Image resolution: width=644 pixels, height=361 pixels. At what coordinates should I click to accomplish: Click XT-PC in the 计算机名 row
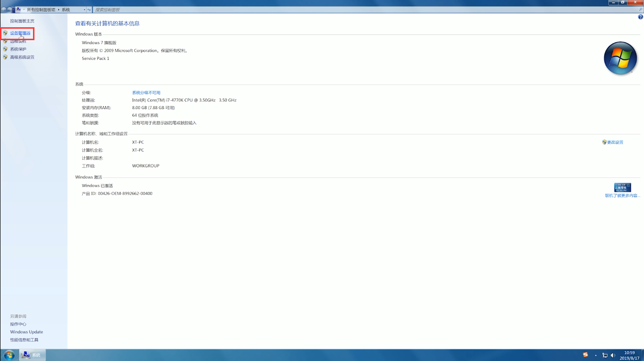pos(138,142)
